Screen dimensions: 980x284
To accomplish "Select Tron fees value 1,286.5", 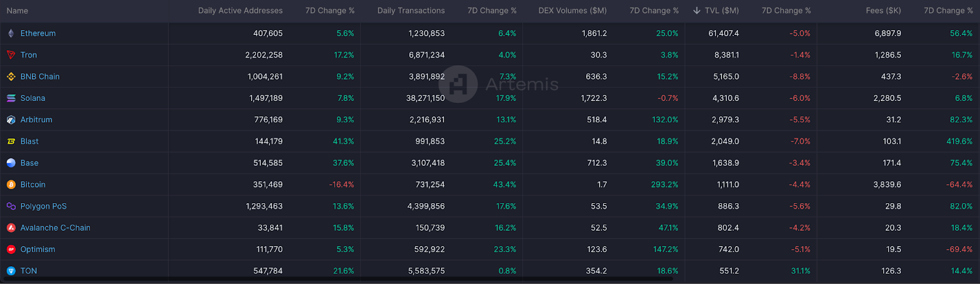I will (888, 55).
